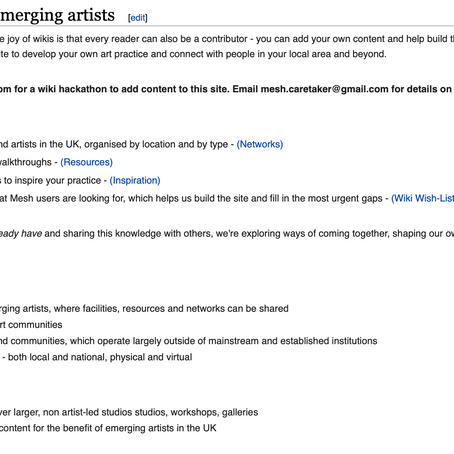Open the [edit] link beside the heading
Screen dimensions: 454x454
(x=138, y=18)
